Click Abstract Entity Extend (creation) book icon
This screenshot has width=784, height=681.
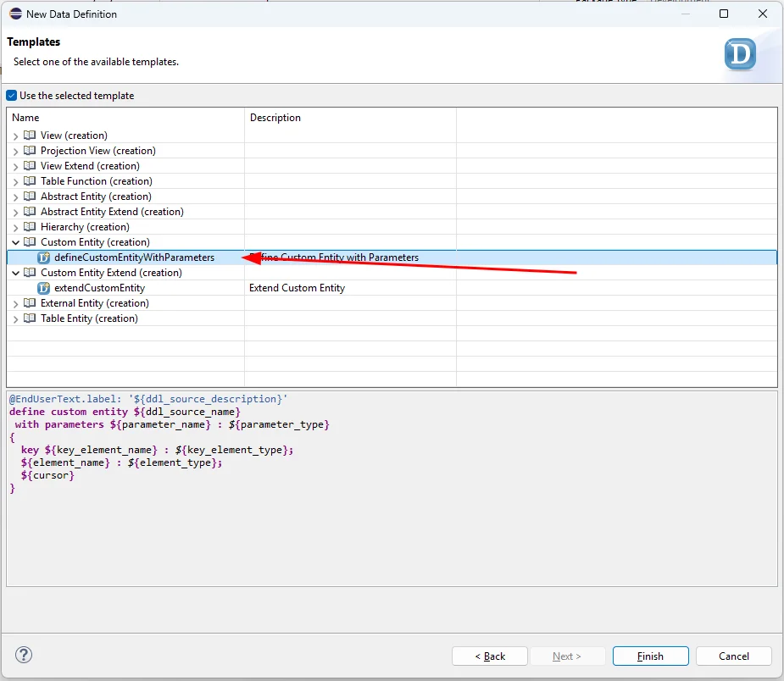[x=30, y=212]
